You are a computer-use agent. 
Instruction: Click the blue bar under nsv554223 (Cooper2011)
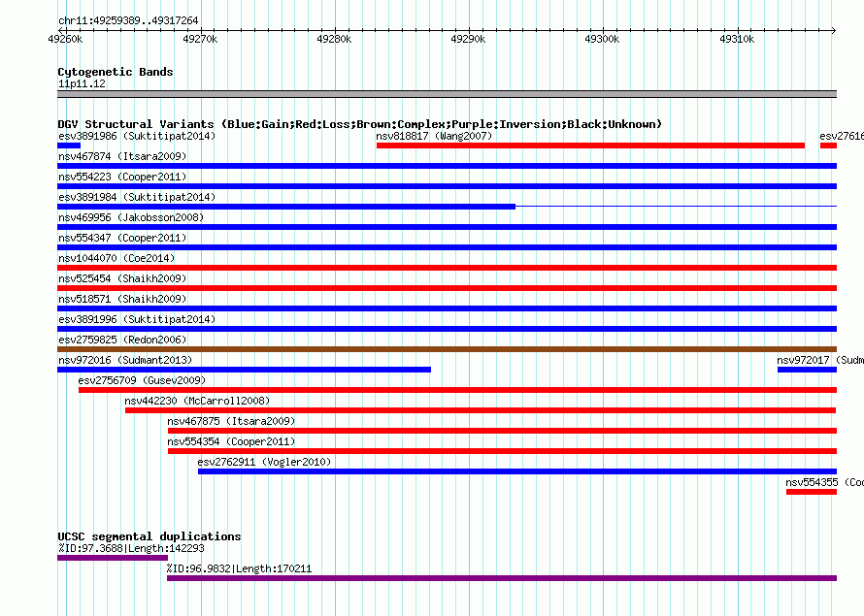[447, 186]
